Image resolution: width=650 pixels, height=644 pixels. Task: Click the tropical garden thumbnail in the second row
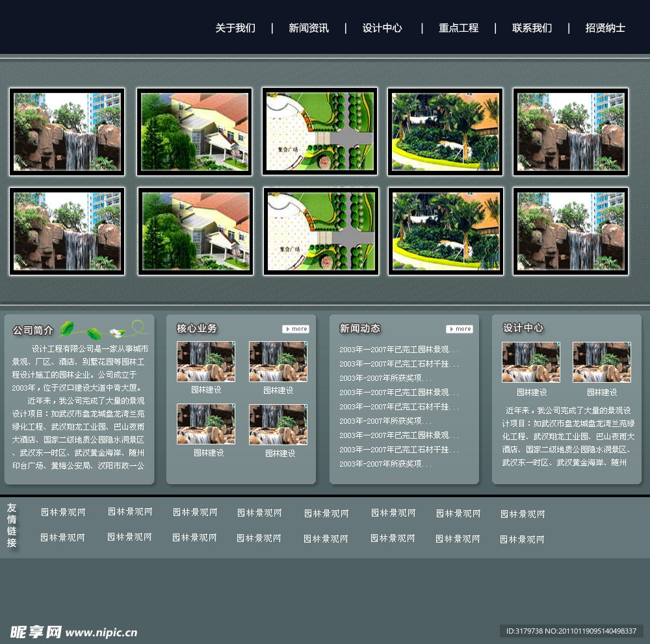pos(445,232)
